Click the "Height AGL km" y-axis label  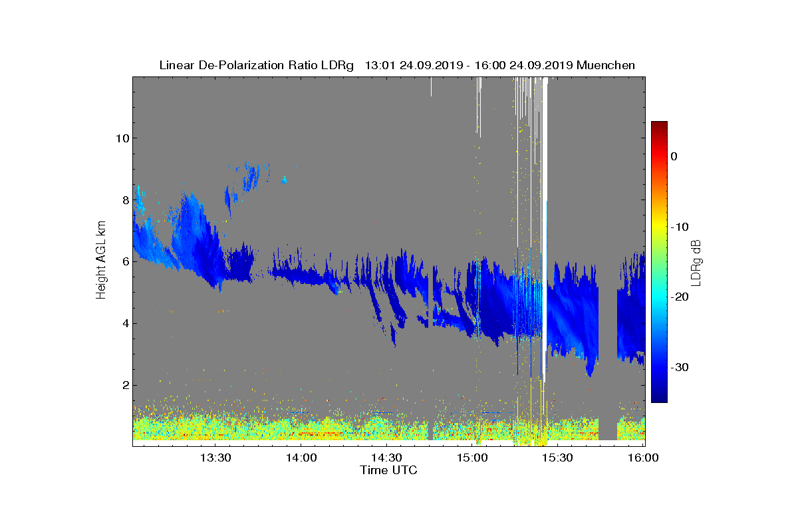click(101, 260)
